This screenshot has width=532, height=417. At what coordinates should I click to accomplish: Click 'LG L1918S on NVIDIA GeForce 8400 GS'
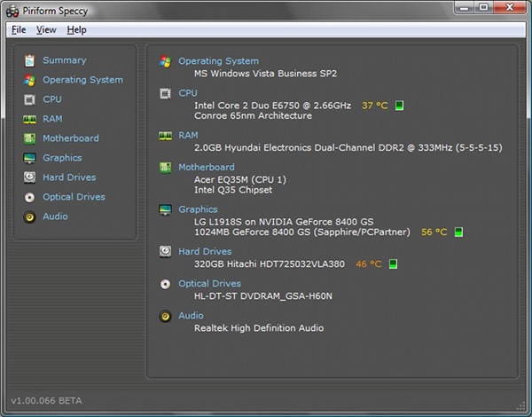(x=284, y=222)
